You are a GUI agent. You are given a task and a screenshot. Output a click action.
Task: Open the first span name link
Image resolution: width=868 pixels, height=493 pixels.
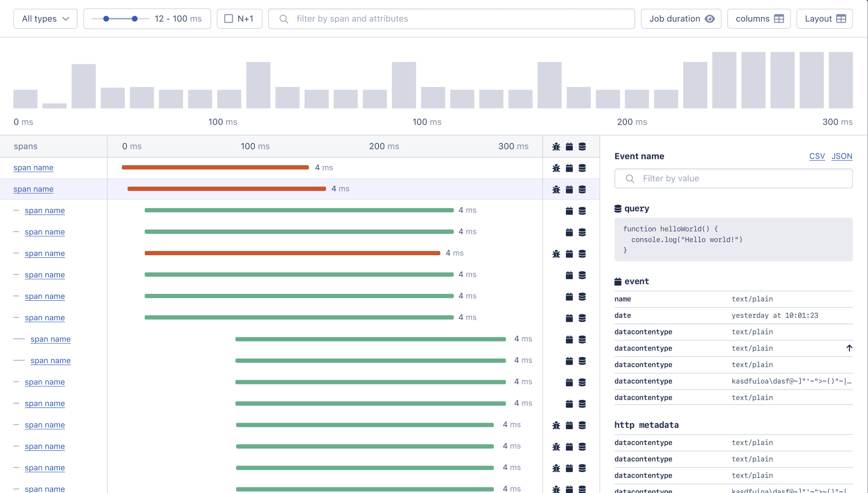click(33, 168)
